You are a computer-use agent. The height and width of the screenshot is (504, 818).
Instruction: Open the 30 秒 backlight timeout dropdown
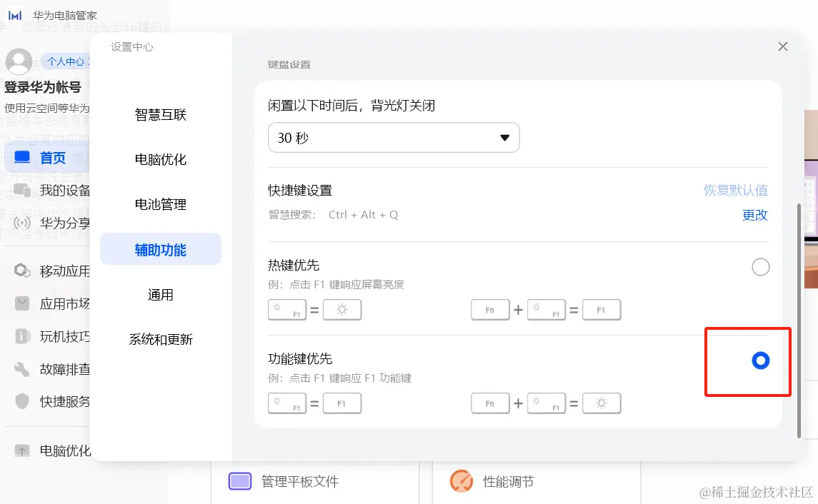394,138
